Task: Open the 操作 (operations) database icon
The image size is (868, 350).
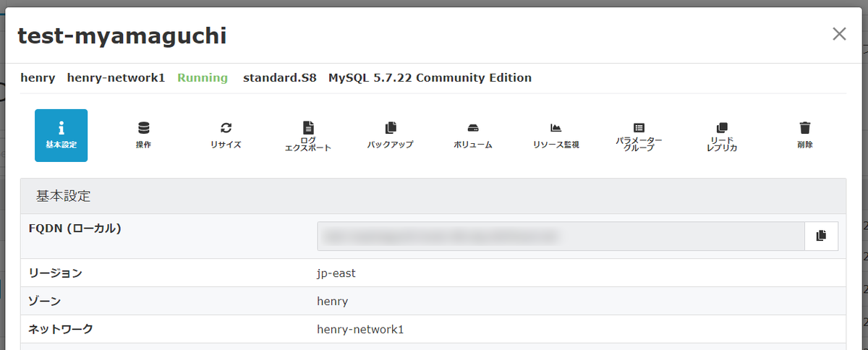Action: [143, 135]
